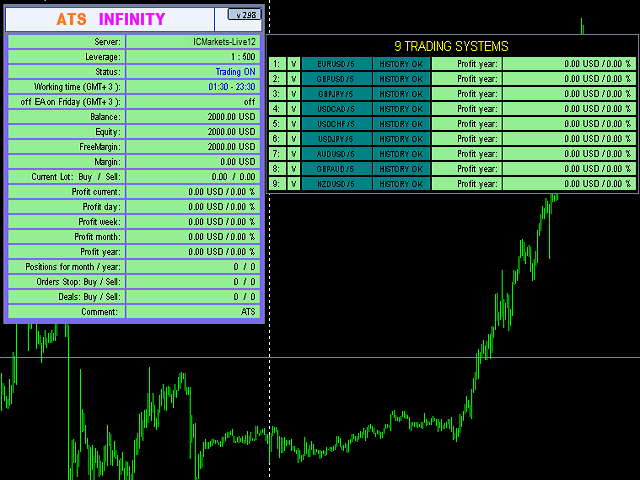Click HISTORY OK in the USDJPY row
The image size is (640, 480).
pos(401,139)
